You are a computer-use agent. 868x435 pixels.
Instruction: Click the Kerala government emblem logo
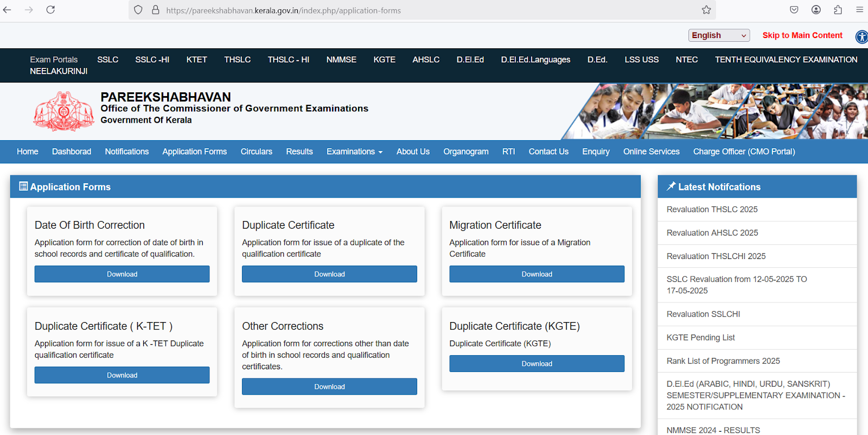[63, 111]
